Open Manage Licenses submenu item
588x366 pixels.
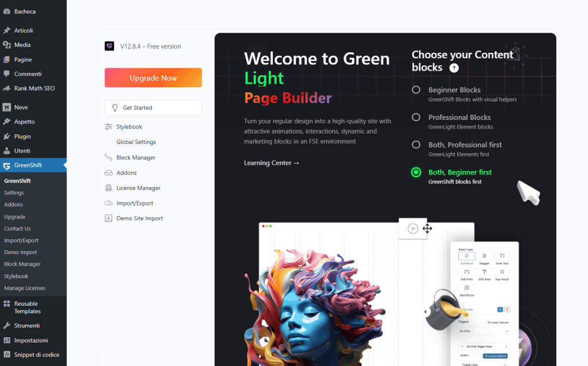click(x=25, y=288)
